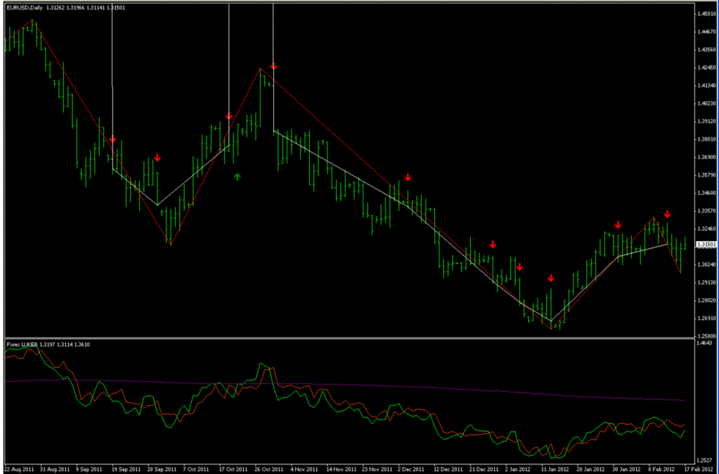Click the 1.45810 price scale label
The height and width of the screenshot is (474, 719).
click(707, 14)
